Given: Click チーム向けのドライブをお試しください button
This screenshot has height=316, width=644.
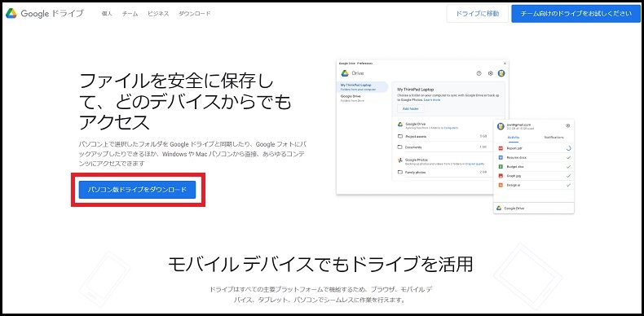Looking at the screenshot, I should point(576,14).
